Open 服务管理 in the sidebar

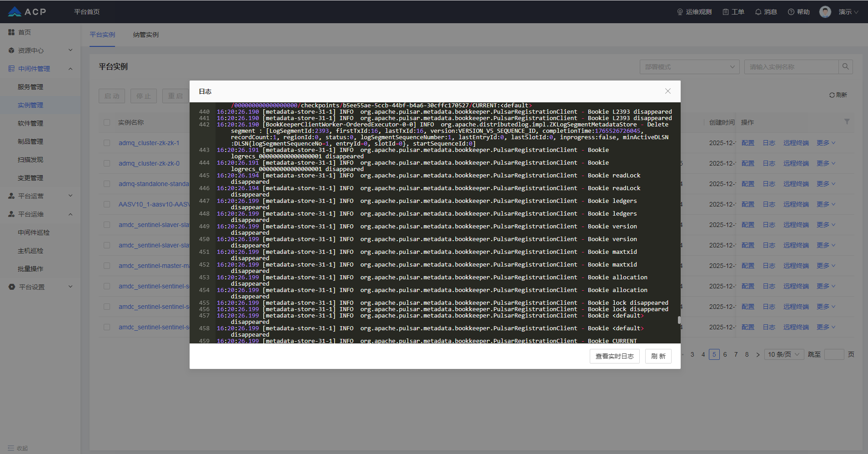pyautogui.click(x=30, y=87)
